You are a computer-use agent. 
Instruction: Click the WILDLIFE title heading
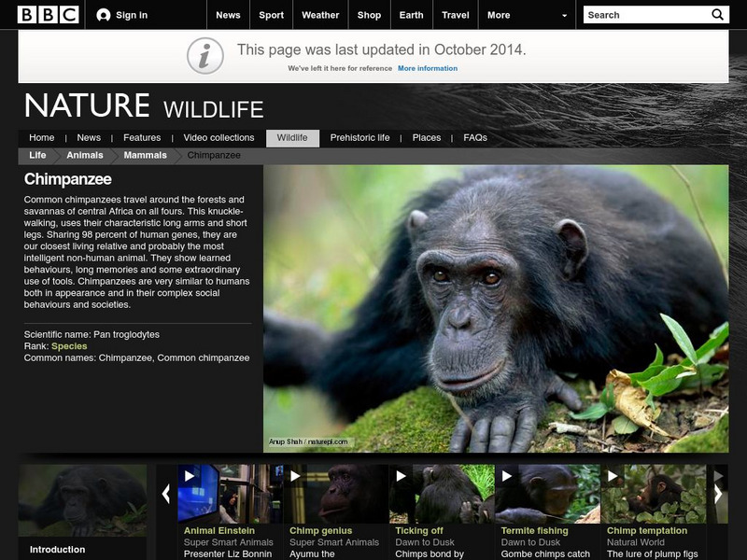214,109
